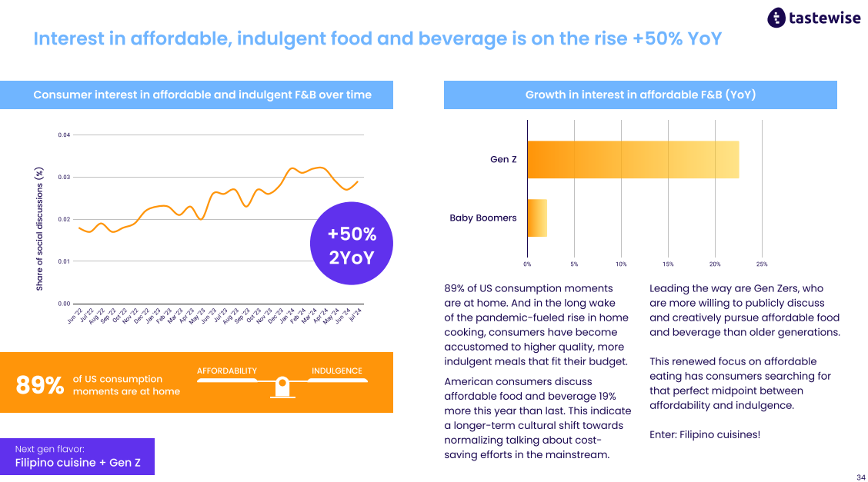The height and width of the screenshot is (482, 868).
Task: Click the Gen Z bar in chart
Action: click(633, 160)
